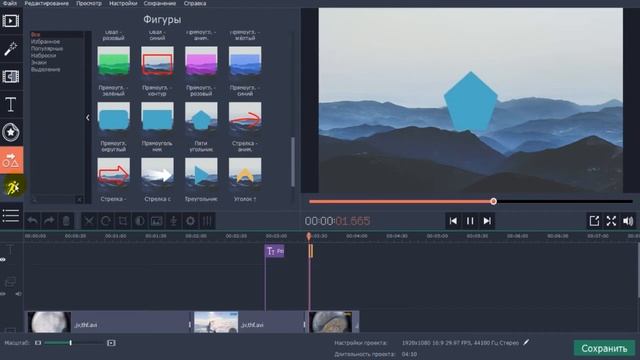Click the detach preview window icon

(x=594, y=221)
